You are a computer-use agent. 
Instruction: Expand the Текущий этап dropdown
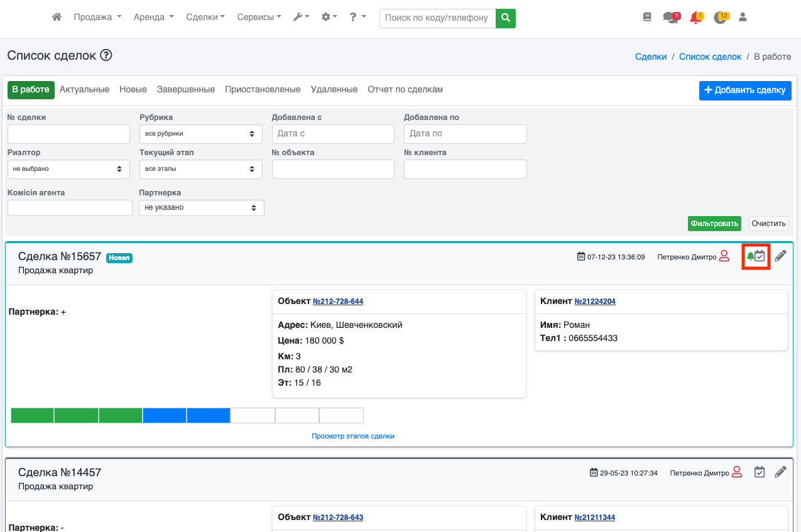point(200,169)
